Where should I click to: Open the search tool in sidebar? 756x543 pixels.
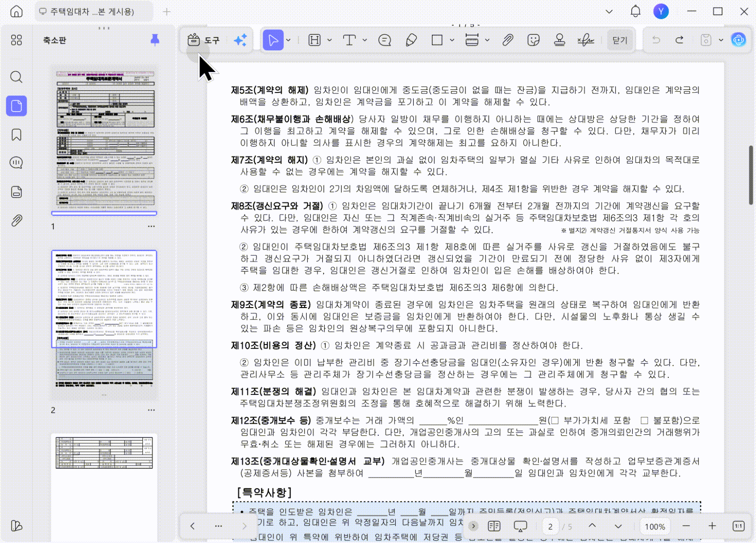[16, 77]
